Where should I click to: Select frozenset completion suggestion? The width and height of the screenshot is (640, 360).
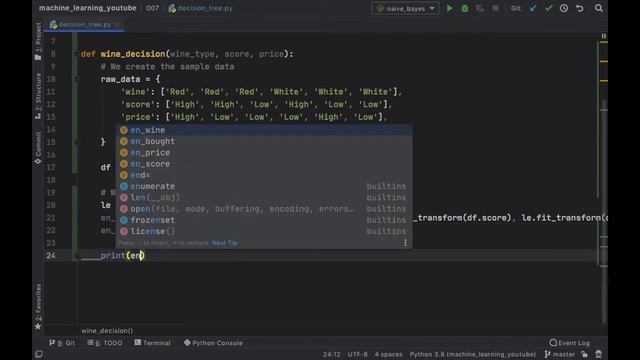point(264,220)
